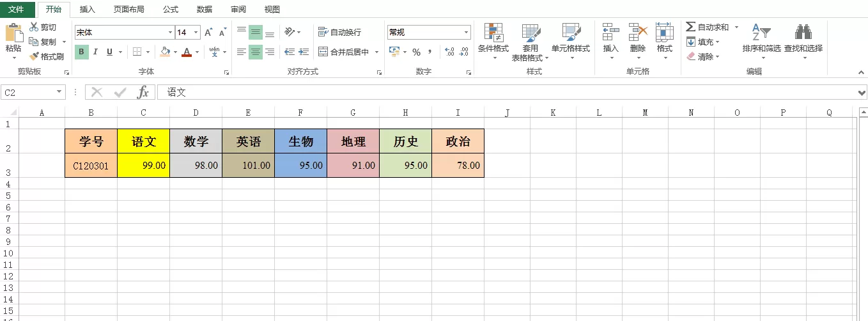This screenshot has height=321, width=868.
Task: Open the Clear (清除) menu
Action: coord(703,57)
